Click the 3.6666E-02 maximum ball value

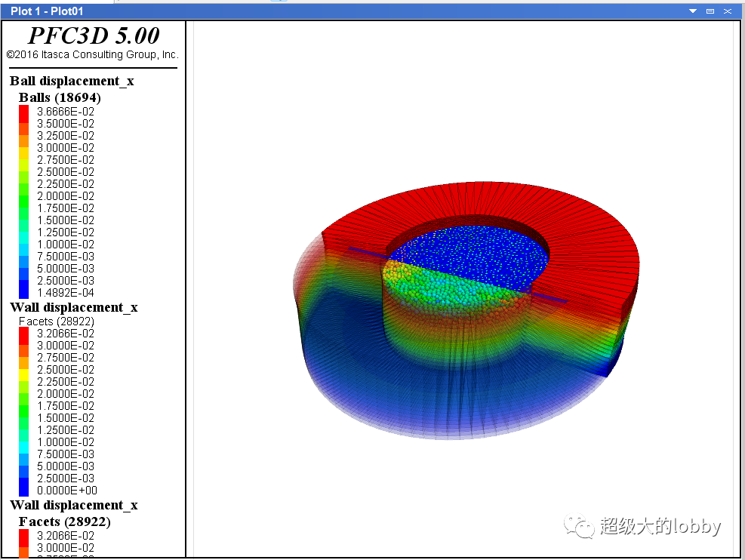click(66, 112)
